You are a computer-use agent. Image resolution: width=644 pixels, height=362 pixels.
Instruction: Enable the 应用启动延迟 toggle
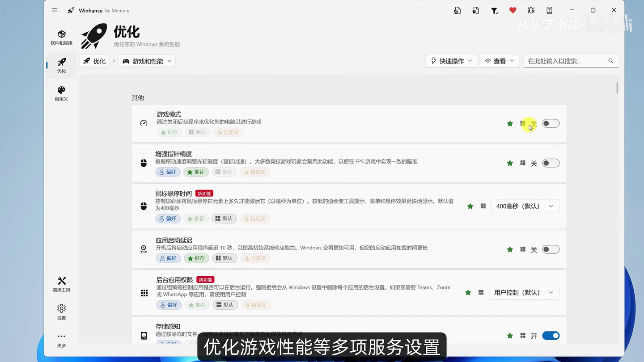click(551, 249)
